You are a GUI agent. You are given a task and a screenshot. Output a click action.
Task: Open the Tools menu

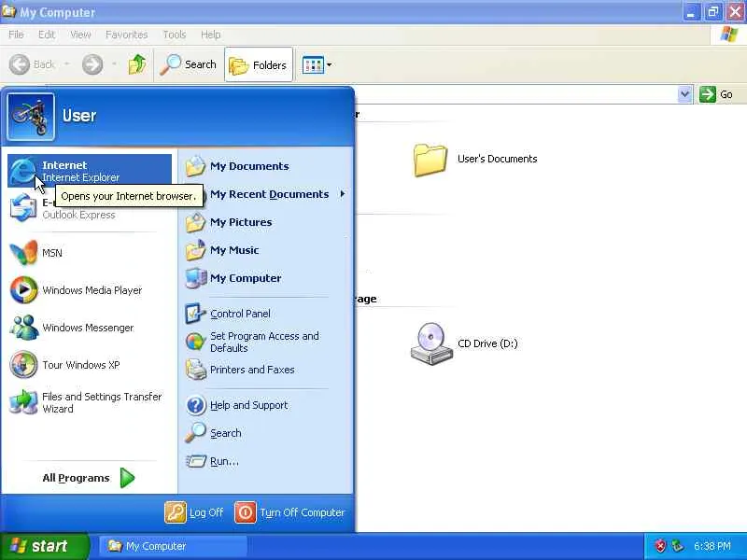(x=175, y=35)
